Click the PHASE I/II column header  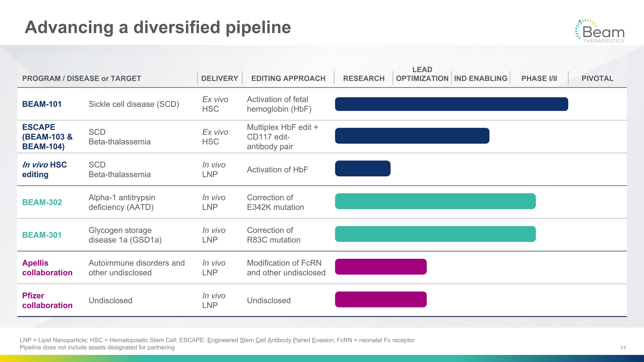click(x=539, y=79)
